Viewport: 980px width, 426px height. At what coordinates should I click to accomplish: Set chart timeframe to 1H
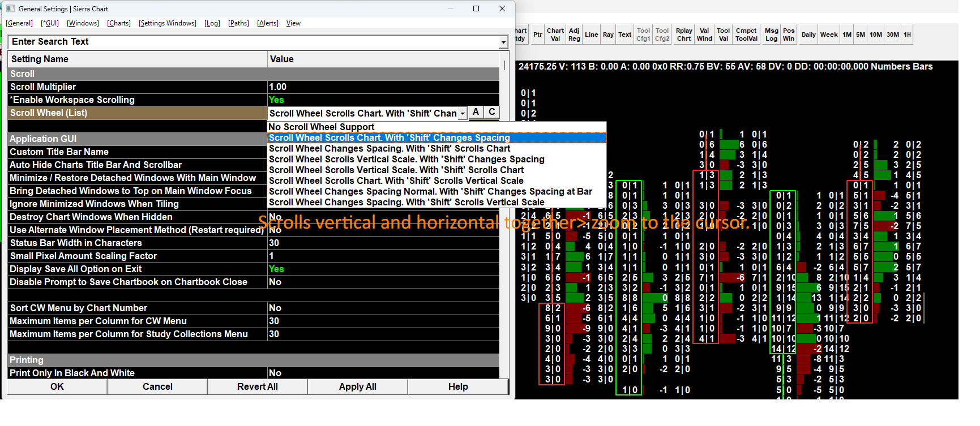(x=908, y=35)
